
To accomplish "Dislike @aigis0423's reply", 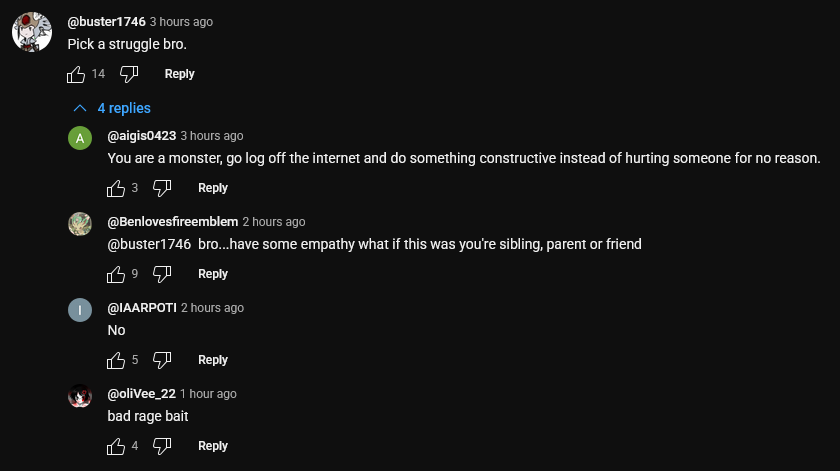I will [162, 188].
